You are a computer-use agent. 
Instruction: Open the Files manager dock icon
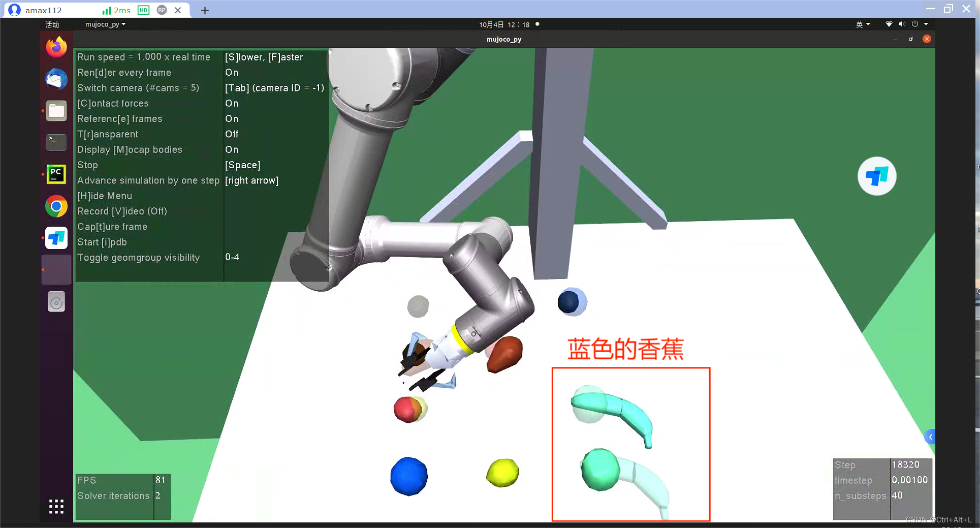(56, 111)
